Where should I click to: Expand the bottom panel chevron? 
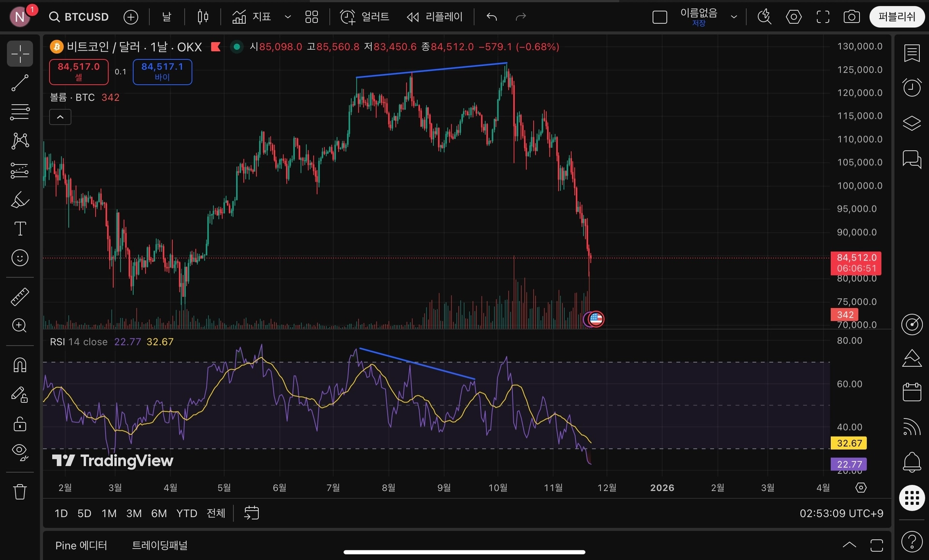click(849, 545)
